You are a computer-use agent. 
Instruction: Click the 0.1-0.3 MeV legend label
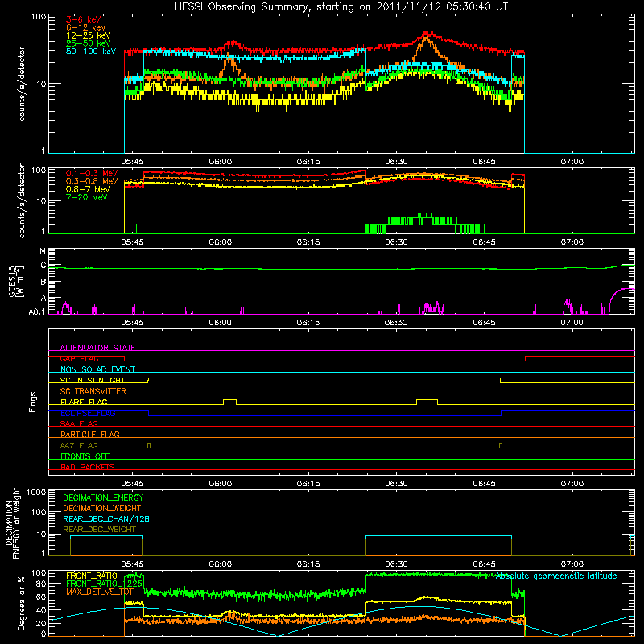(x=92, y=173)
